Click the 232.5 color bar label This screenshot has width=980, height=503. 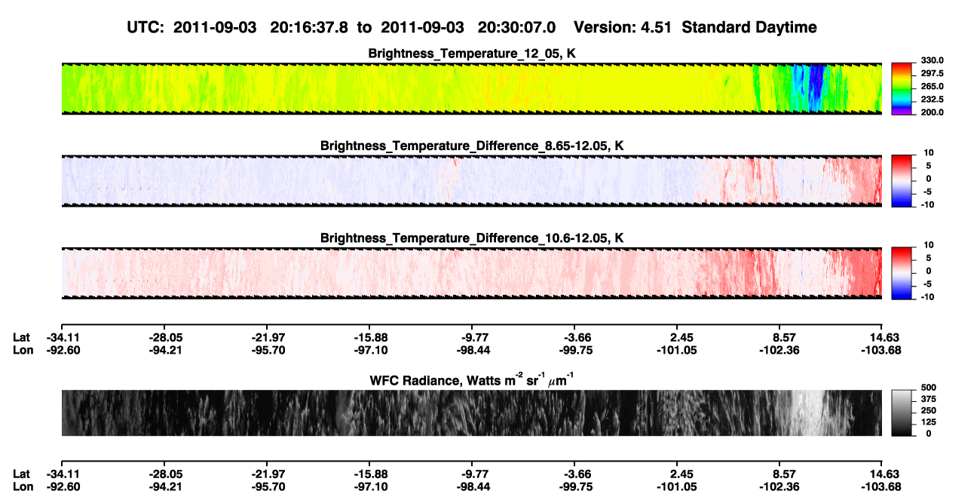tap(933, 99)
